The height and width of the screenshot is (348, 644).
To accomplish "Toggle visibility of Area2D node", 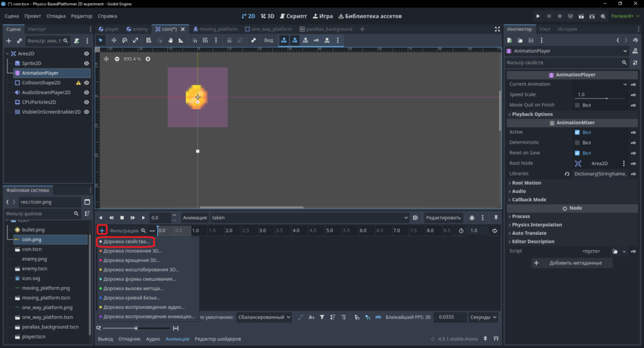I will click(x=86, y=54).
